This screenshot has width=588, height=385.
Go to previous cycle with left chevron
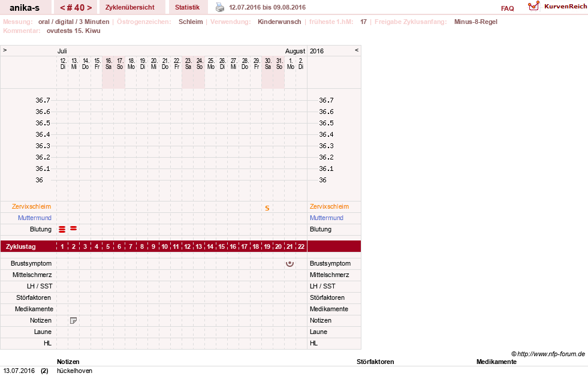pos(62,8)
